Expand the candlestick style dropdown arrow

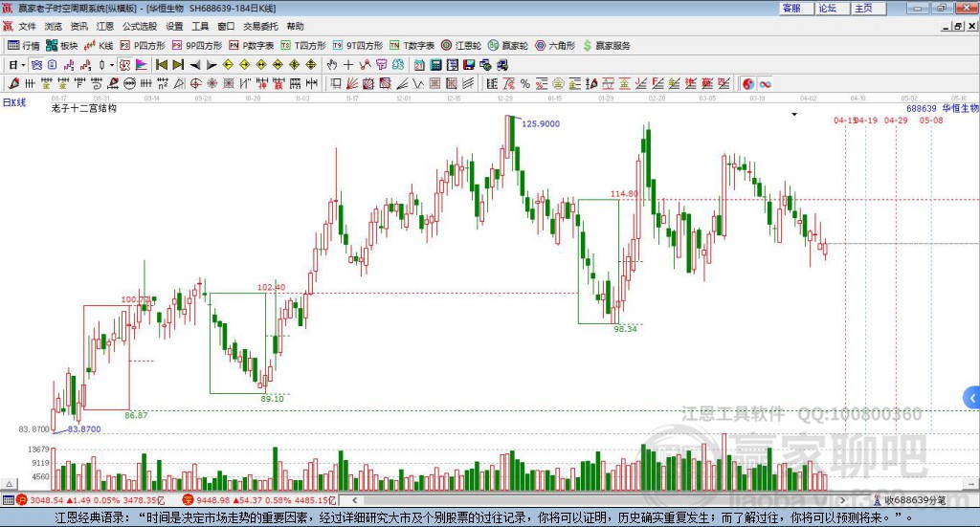(111, 64)
